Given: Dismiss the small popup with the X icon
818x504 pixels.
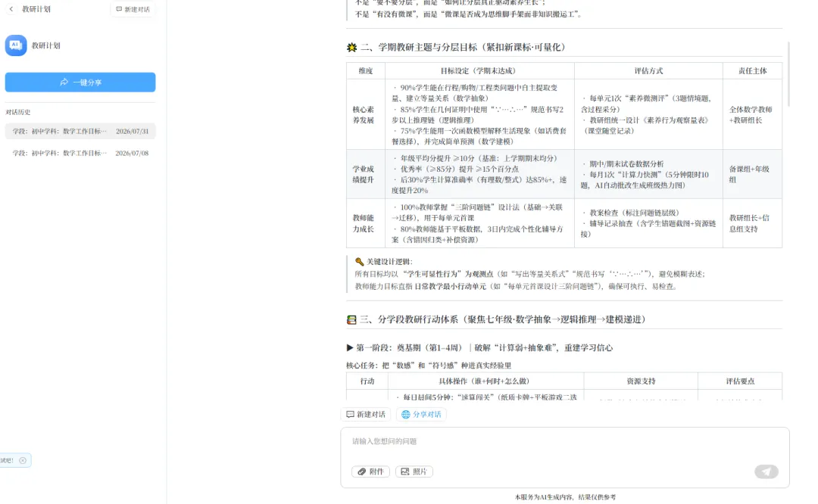Looking at the screenshot, I should pyautogui.click(x=23, y=460).
